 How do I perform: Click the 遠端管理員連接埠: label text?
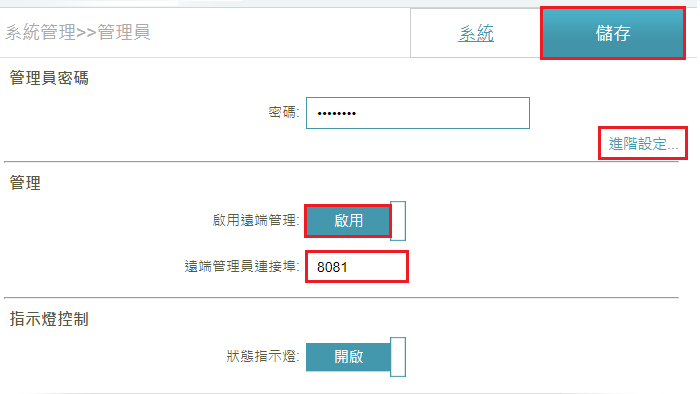(242, 266)
